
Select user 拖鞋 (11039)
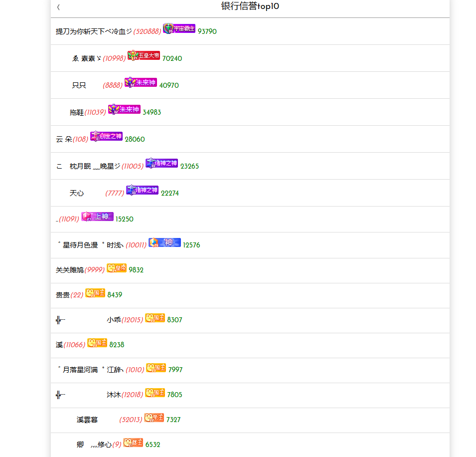tap(250, 112)
